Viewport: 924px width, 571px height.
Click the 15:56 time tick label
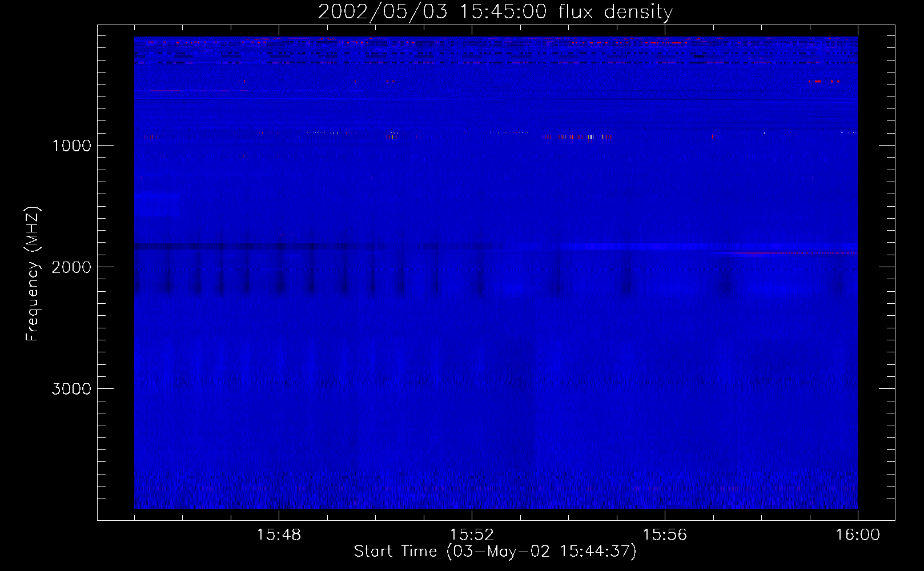coord(665,535)
